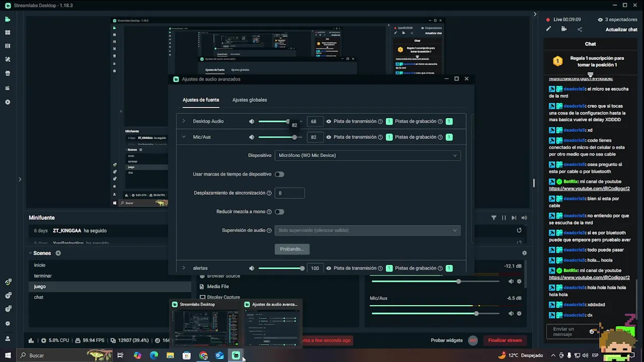
Task: Expand the left sidebar arrow
Action: click(x=20, y=179)
